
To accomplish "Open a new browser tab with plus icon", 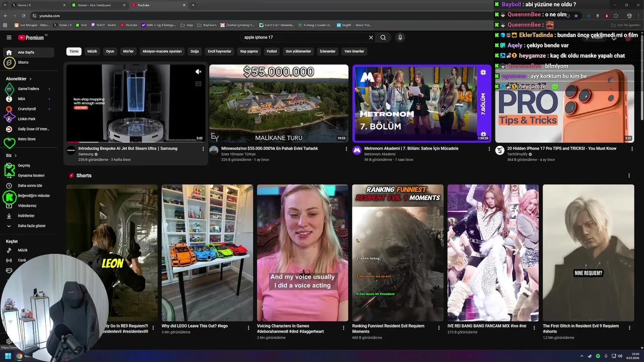I will pos(193,5).
